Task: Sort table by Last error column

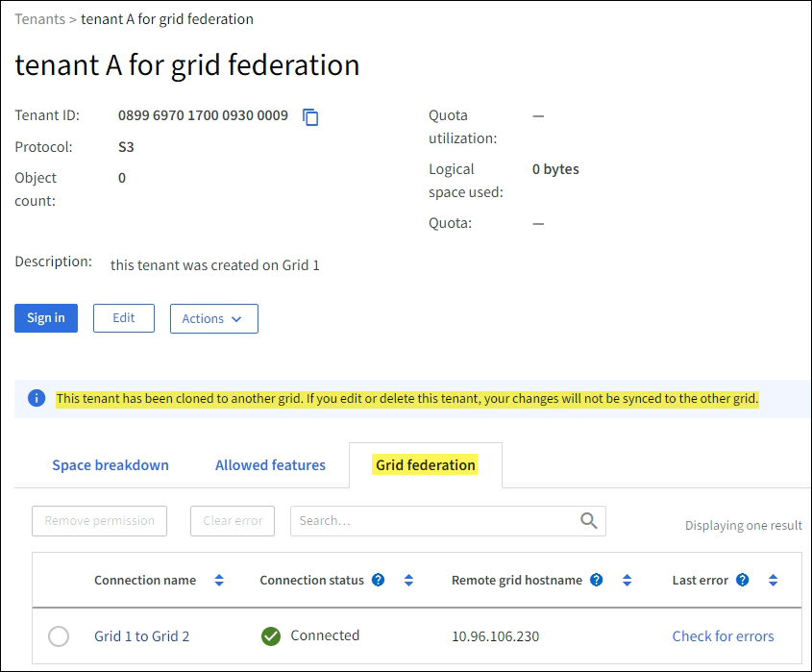Action: [773, 580]
